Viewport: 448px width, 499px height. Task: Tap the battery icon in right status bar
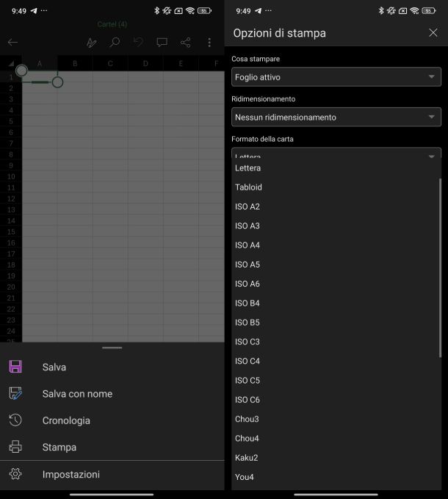[x=428, y=11]
